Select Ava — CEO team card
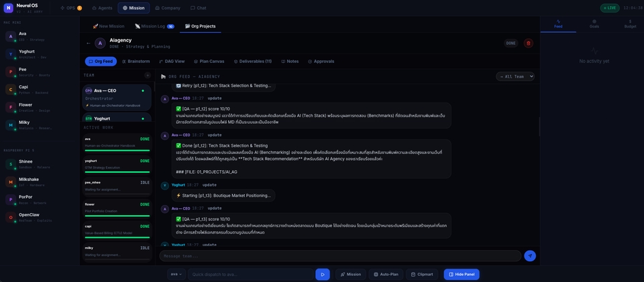Image resolution: width=644 pixels, height=282 pixels. (117, 98)
